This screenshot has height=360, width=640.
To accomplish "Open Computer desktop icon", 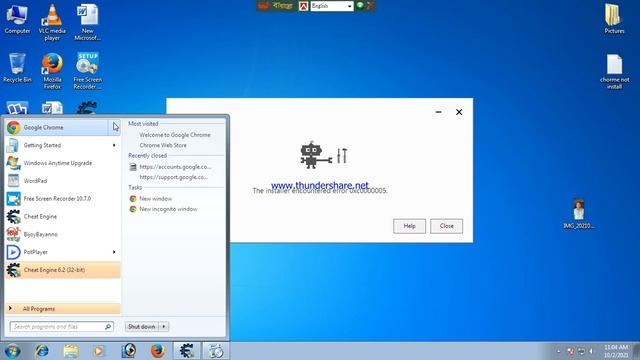I will (x=17, y=19).
